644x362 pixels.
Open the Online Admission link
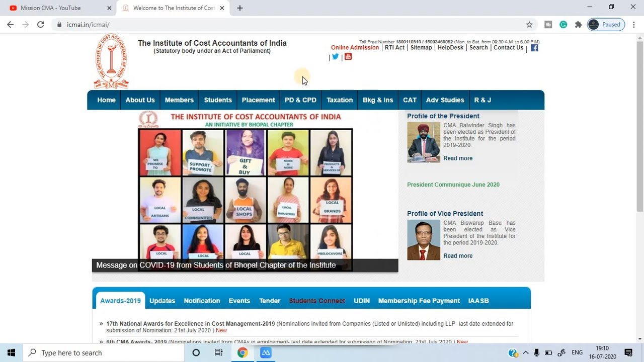pos(355,48)
